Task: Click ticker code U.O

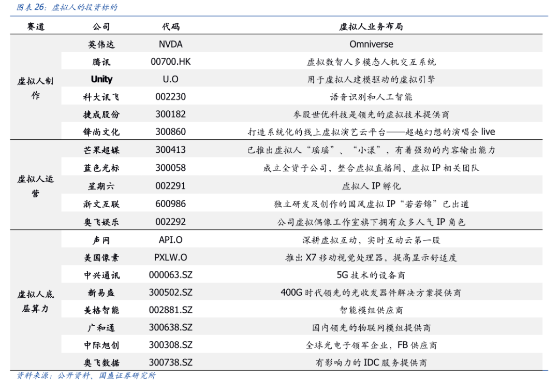Action: point(171,79)
